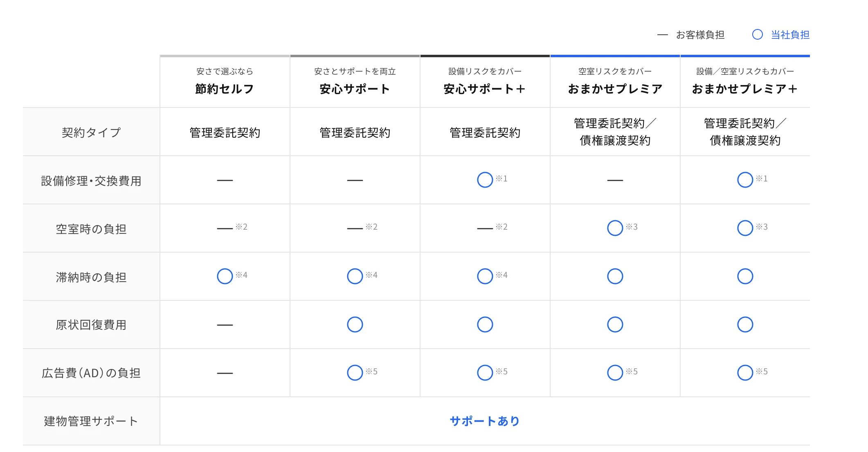Image resolution: width=868 pixels, height=452 pixels.
Task: Click 節約セルフ dash in 広告費(AD)の負担 row
Action: [x=225, y=373]
